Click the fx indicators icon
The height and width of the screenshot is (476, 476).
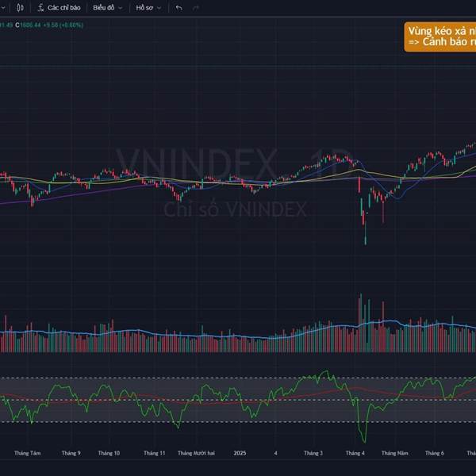click(x=40, y=8)
